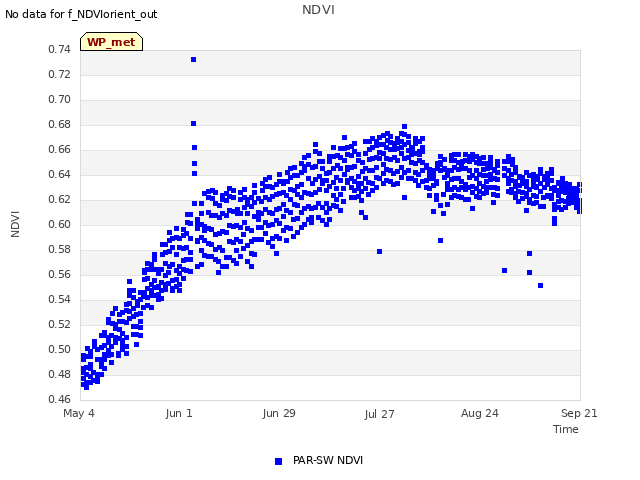Click the Sep 21 x-axis tick label
Image resolution: width=640 pixels, height=480 pixels.
pos(579,413)
